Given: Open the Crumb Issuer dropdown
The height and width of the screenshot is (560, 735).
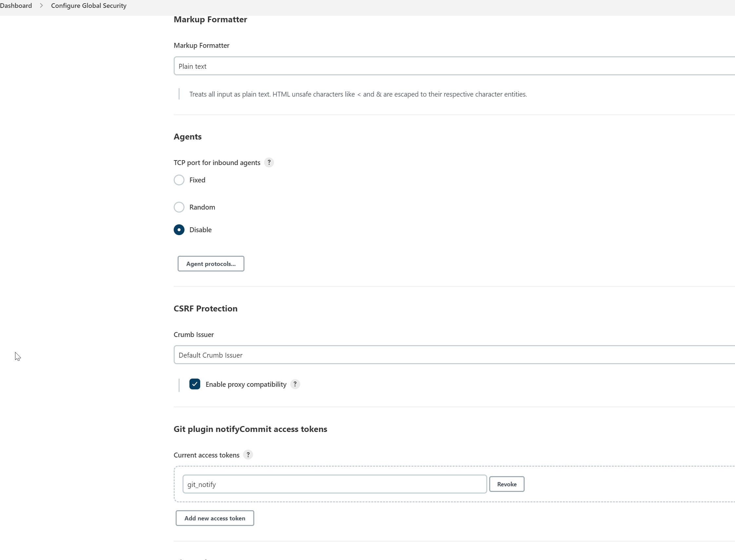Looking at the screenshot, I should pyautogui.click(x=454, y=355).
